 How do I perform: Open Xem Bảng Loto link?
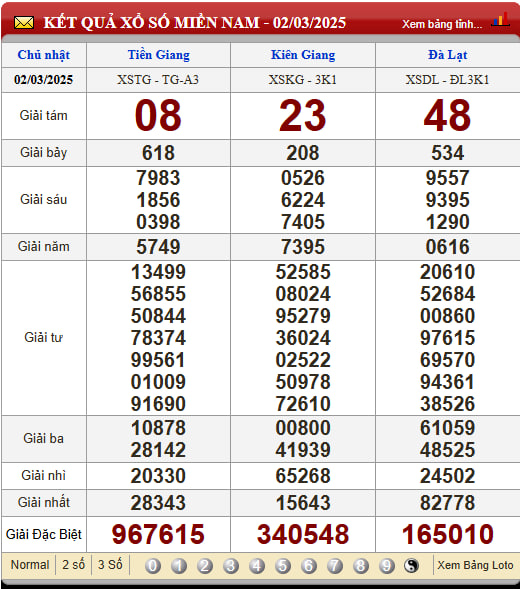pos(475,565)
